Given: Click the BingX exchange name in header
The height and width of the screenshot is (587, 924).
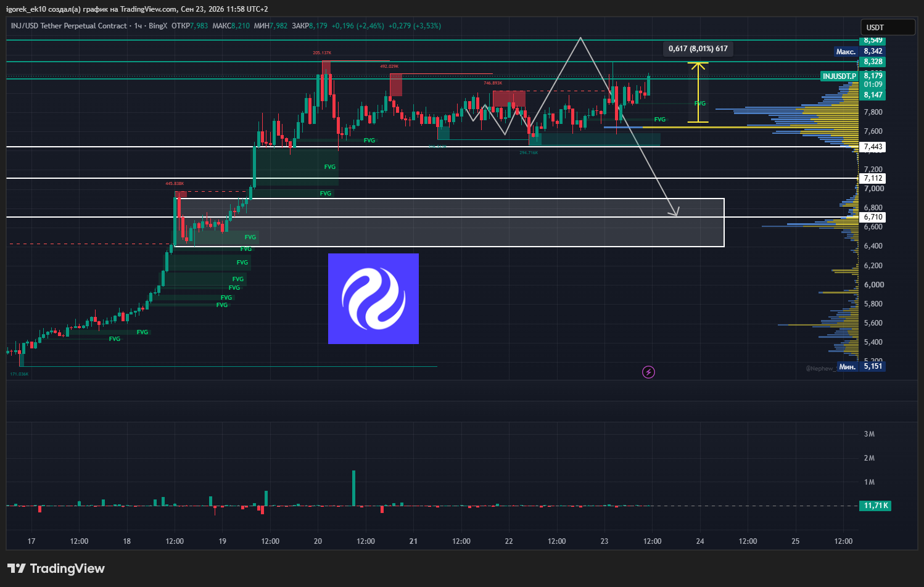Looking at the screenshot, I should [158, 26].
